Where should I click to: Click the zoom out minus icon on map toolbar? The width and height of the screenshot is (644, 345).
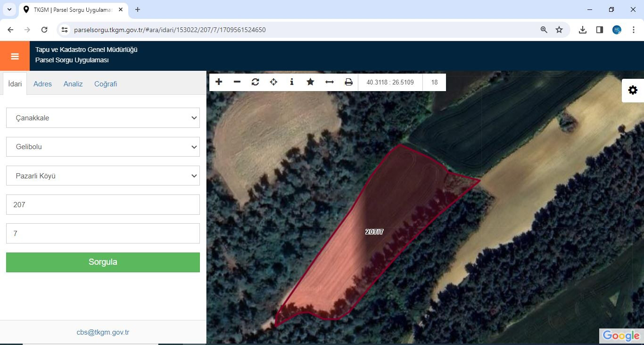(x=237, y=82)
